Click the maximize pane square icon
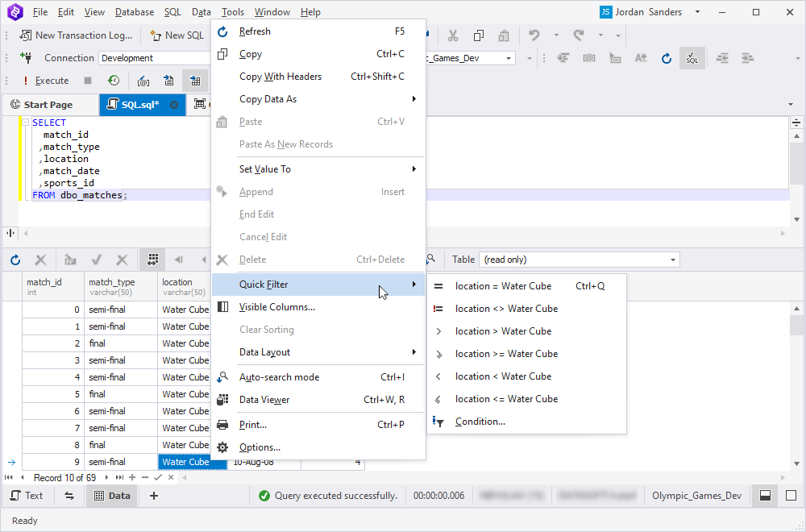The image size is (806, 532). [791, 496]
